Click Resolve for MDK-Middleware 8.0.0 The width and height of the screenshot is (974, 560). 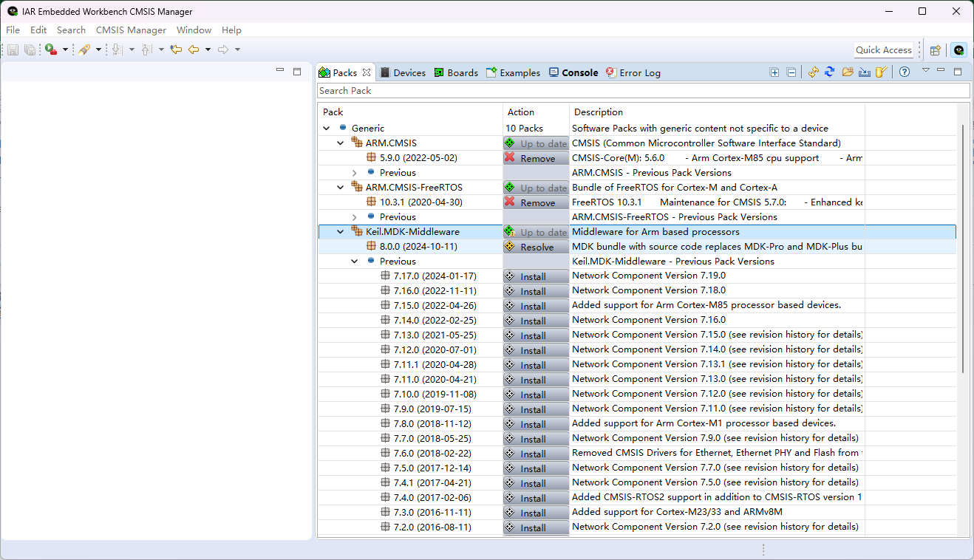[536, 247]
